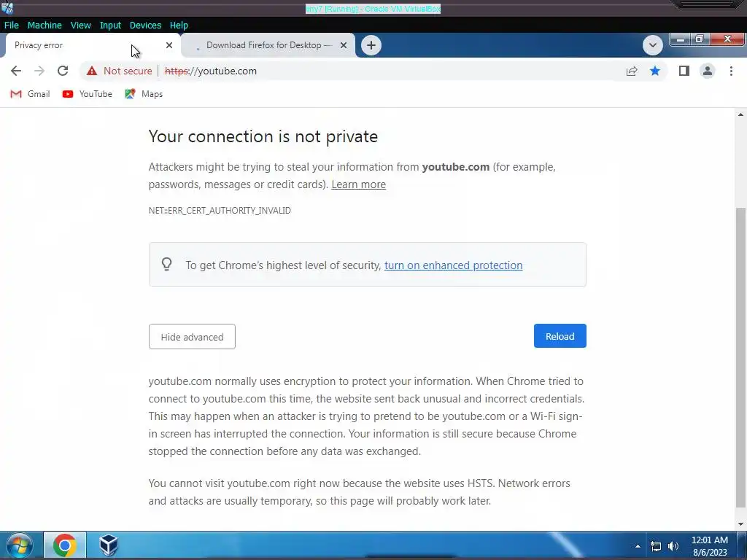Viewport: 747px width, 560px height.
Task: Click the volume speaker tray icon
Action: click(x=673, y=546)
